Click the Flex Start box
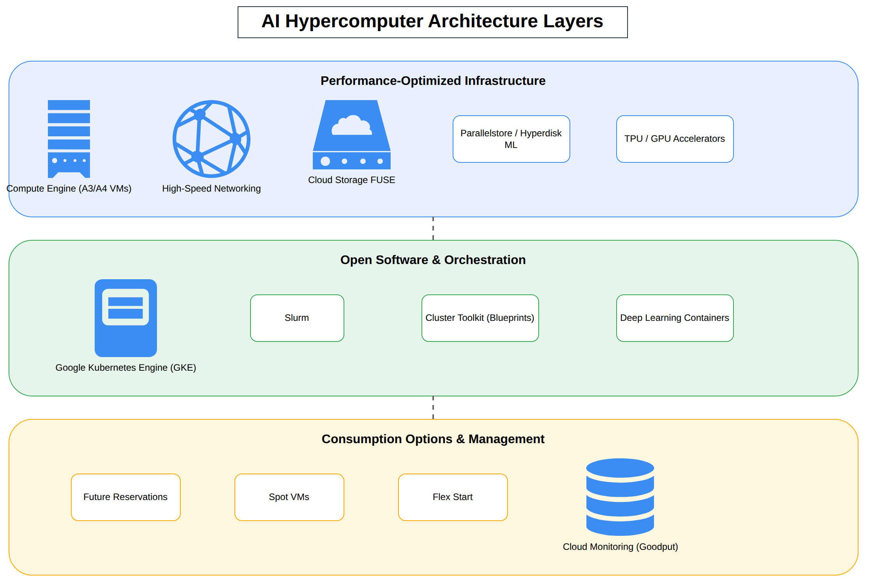 click(453, 497)
